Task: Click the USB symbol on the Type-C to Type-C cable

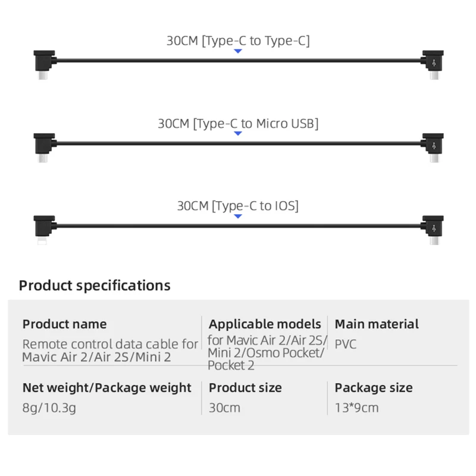Action: pyautogui.click(x=435, y=61)
